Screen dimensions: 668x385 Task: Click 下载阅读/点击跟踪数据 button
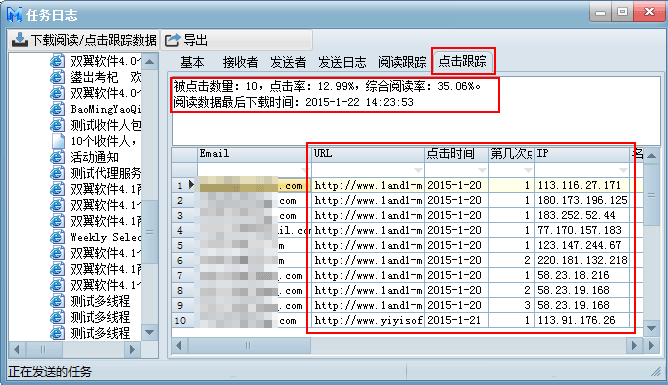tap(84, 40)
